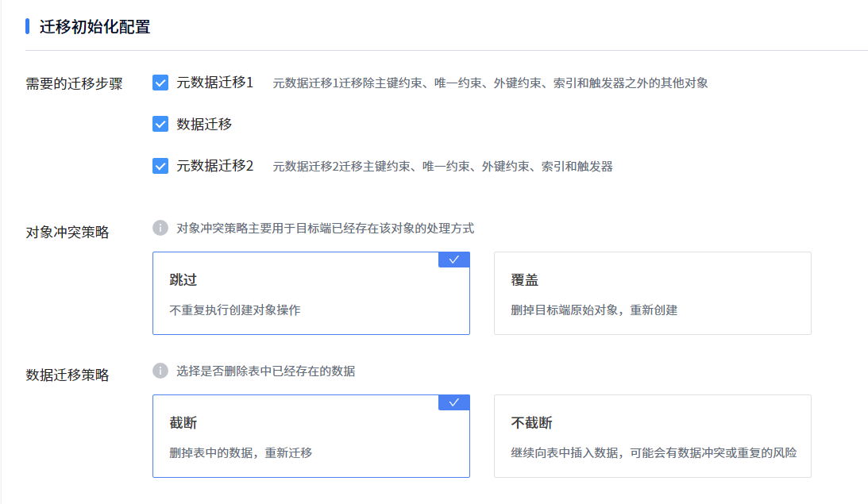868x504 pixels.
Task: Select the 跳过 conflict strategy option
Action: tap(311, 294)
